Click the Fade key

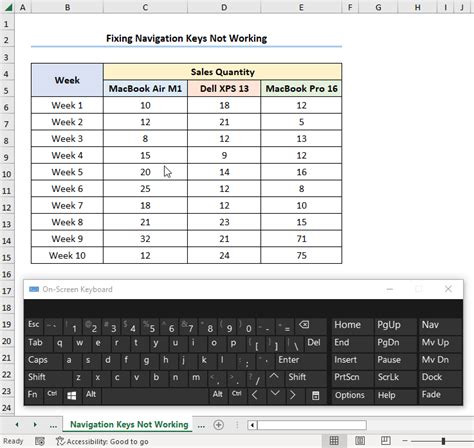pyautogui.click(x=440, y=395)
